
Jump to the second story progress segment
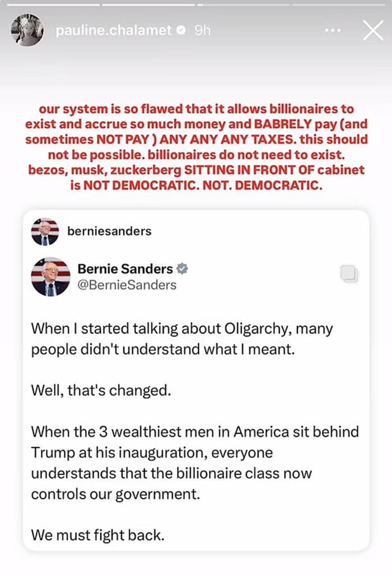point(148,4)
